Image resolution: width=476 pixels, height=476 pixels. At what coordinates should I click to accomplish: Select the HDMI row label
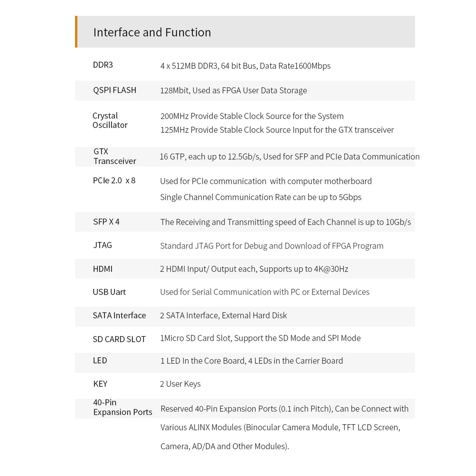pos(103,269)
